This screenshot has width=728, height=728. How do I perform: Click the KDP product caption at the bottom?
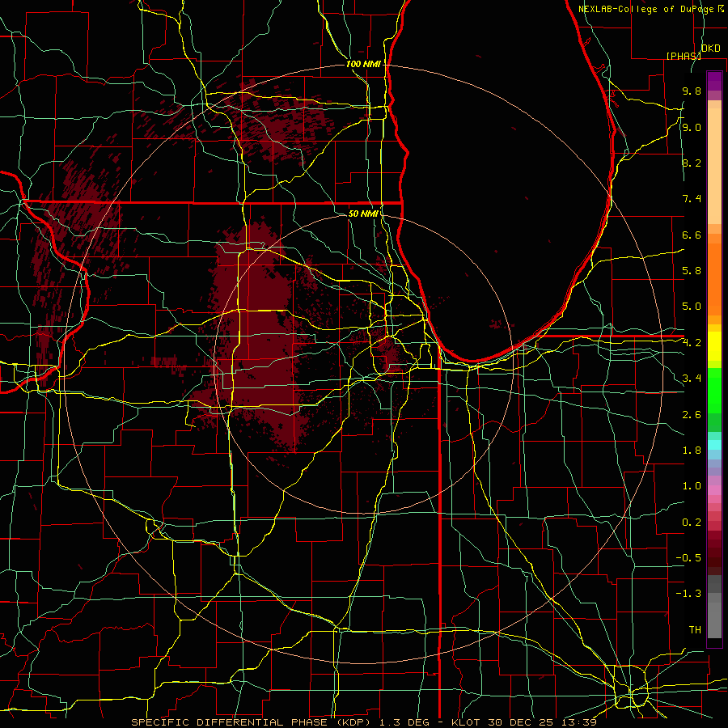(x=364, y=722)
